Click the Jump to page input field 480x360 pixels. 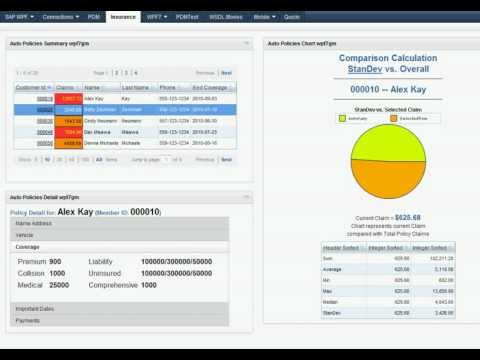[166, 159]
